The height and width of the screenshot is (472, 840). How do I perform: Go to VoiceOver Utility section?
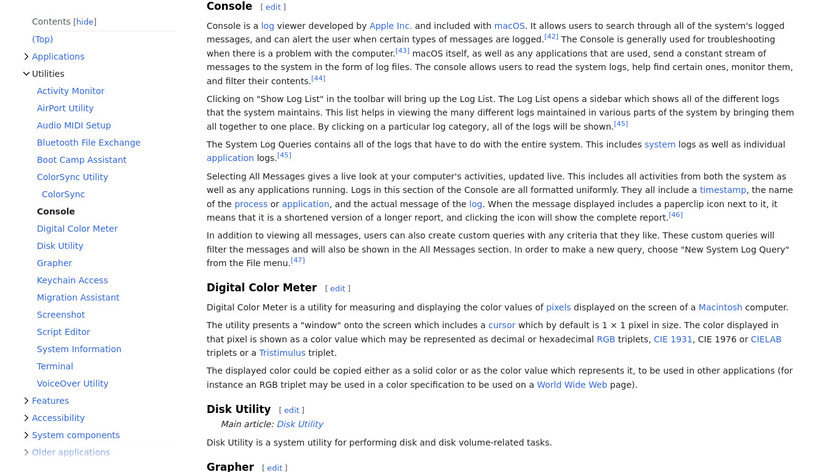(72, 383)
